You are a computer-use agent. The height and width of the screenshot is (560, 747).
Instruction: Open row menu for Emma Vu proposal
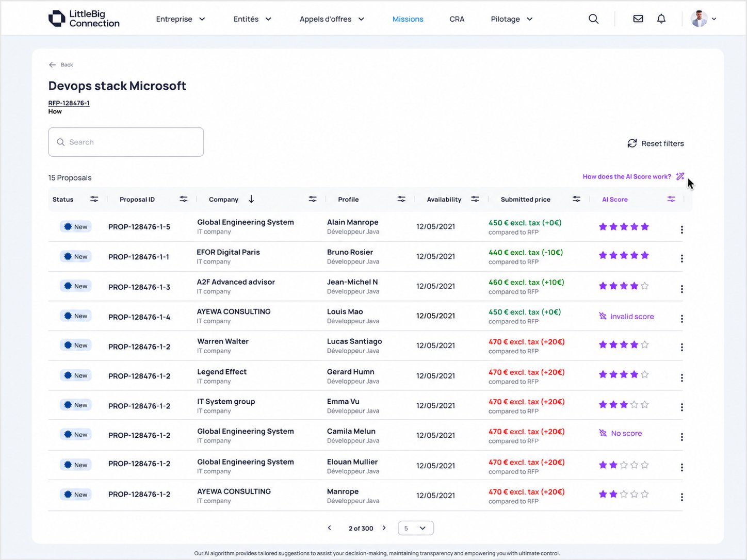point(682,407)
